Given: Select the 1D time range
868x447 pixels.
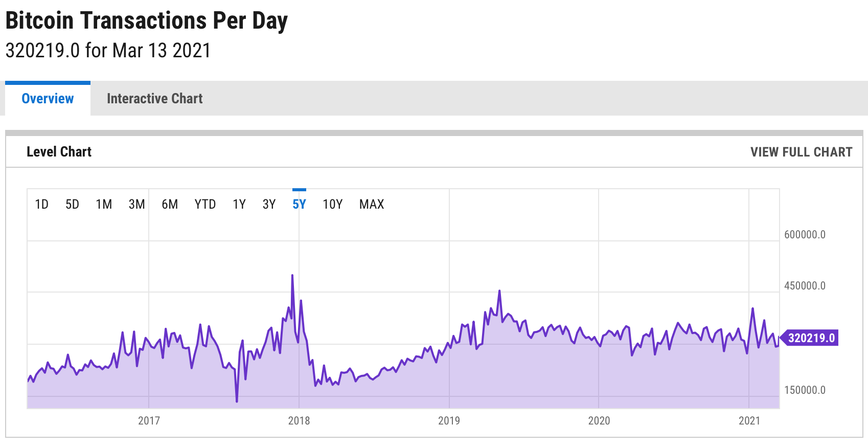Looking at the screenshot, I should point(41,205).
